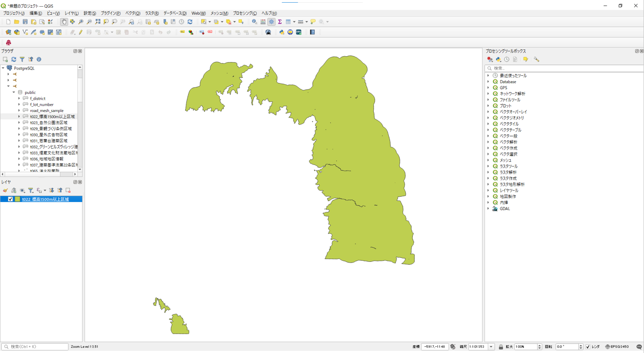
Task: Click the Save Project icon
Action: coord(25,22)
